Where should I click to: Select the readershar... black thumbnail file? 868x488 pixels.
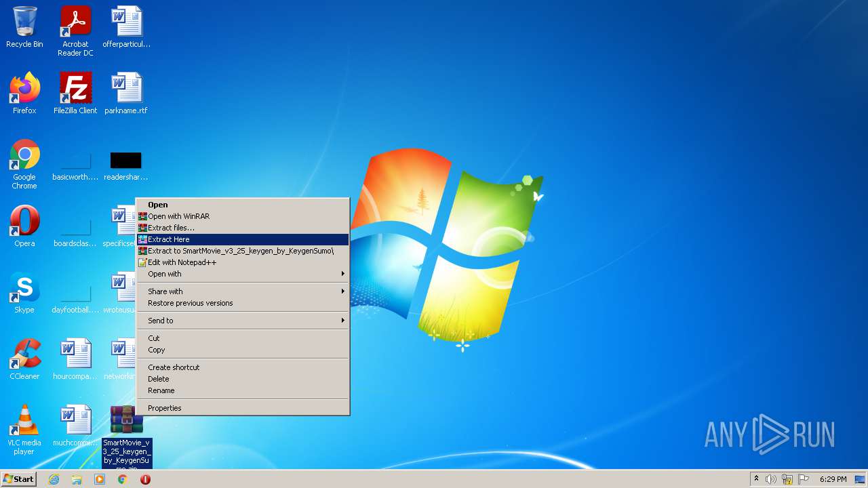pos(126,167)
